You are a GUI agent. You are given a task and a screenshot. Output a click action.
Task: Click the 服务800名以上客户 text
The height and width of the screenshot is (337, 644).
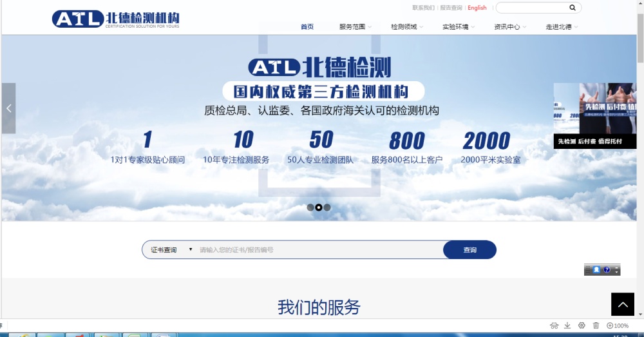(407, 160)
